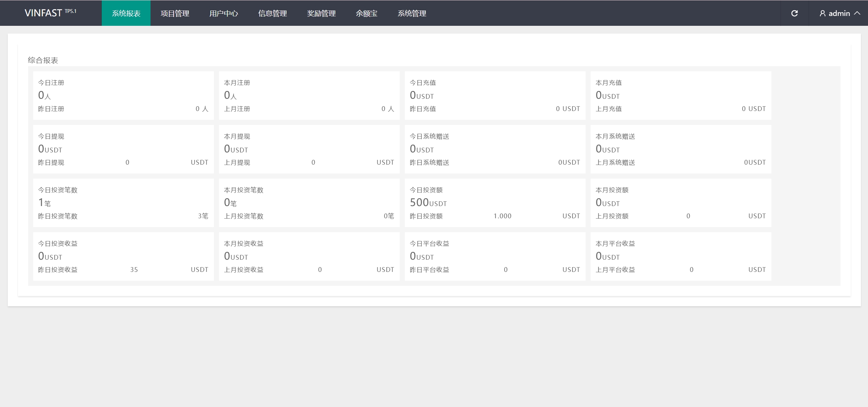Open the 系统管理 menu
The width and height of the screenshot is (868, 407).
tap(412, 13)
